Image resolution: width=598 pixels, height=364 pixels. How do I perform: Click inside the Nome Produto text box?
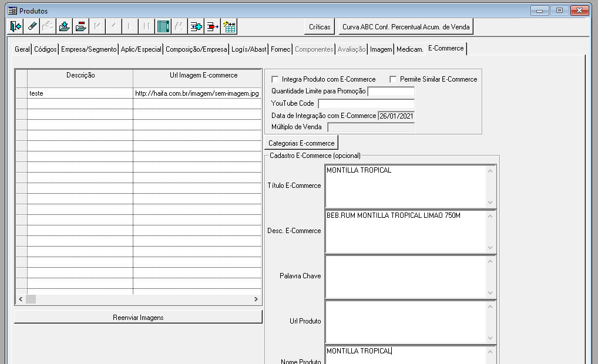[406, 355]
